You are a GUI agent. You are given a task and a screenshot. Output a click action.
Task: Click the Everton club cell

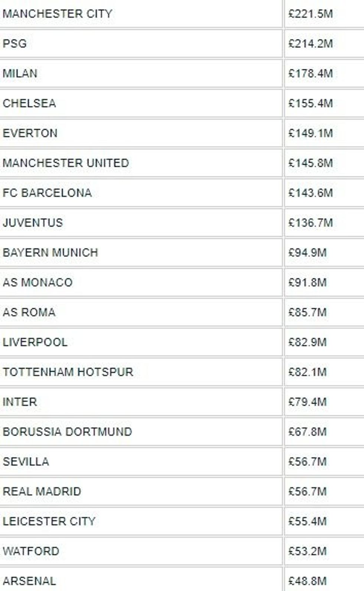pos(30,133)
